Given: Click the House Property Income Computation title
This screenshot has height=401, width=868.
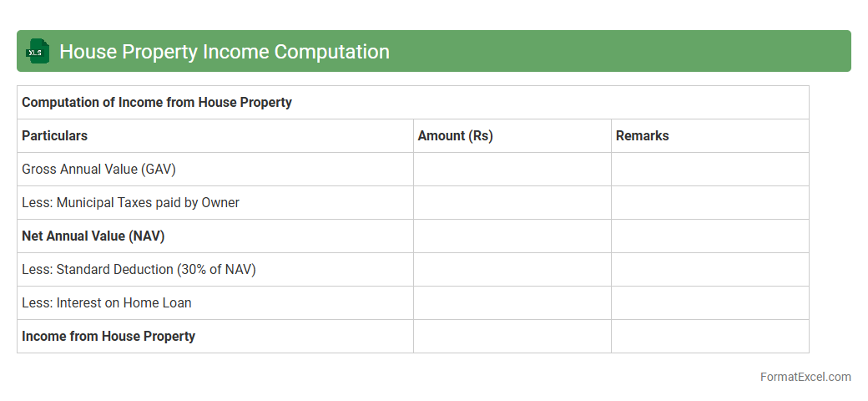Looking at the screenshot, I should click(224, 52).
